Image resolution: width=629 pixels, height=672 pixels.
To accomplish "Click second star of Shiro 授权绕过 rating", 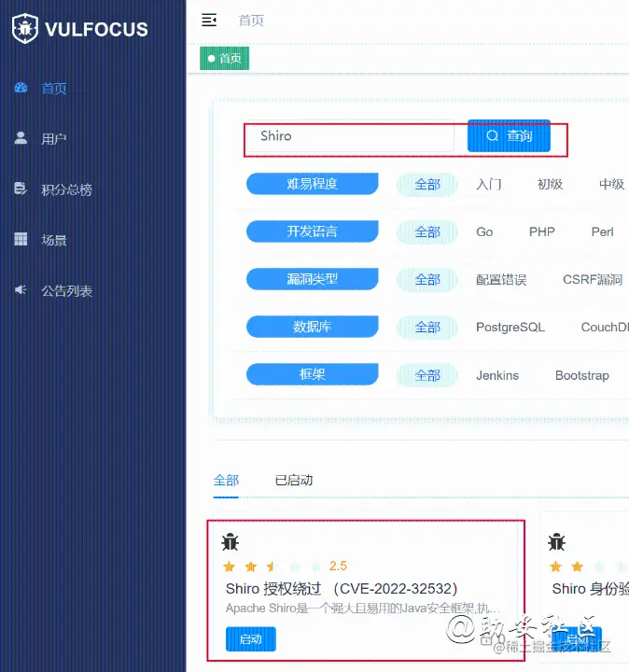I will (251, 567).
